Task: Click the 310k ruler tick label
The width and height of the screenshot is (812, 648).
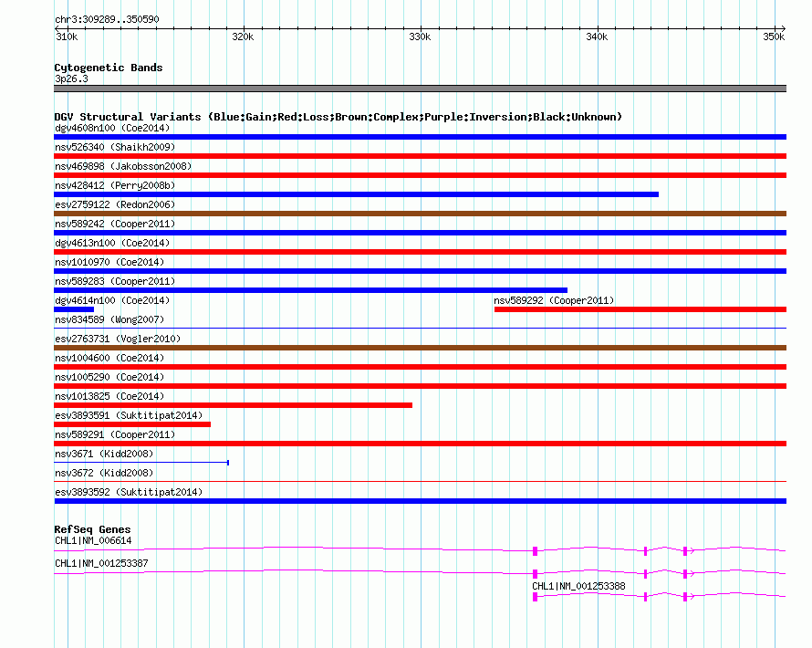Action: coord(67,37)
